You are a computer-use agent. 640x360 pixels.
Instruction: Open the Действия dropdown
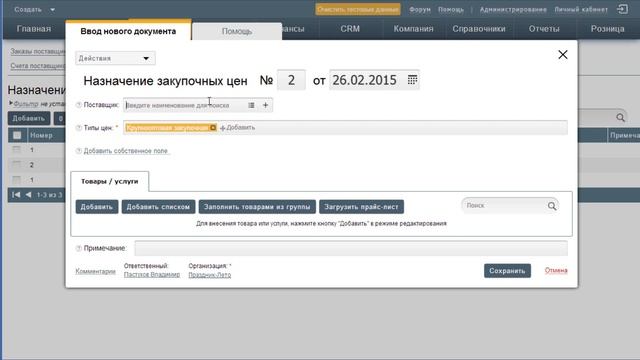(115, 58)
